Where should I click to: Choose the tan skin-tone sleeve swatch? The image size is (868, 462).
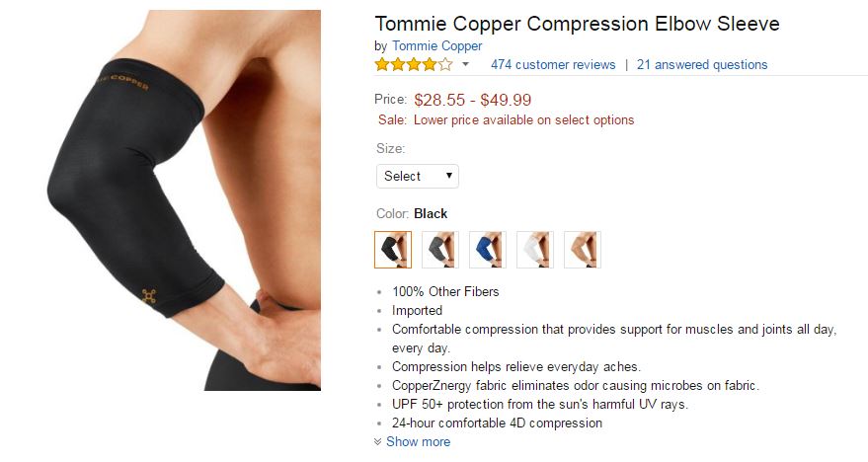pyautogui.click(x=583, y=250)
